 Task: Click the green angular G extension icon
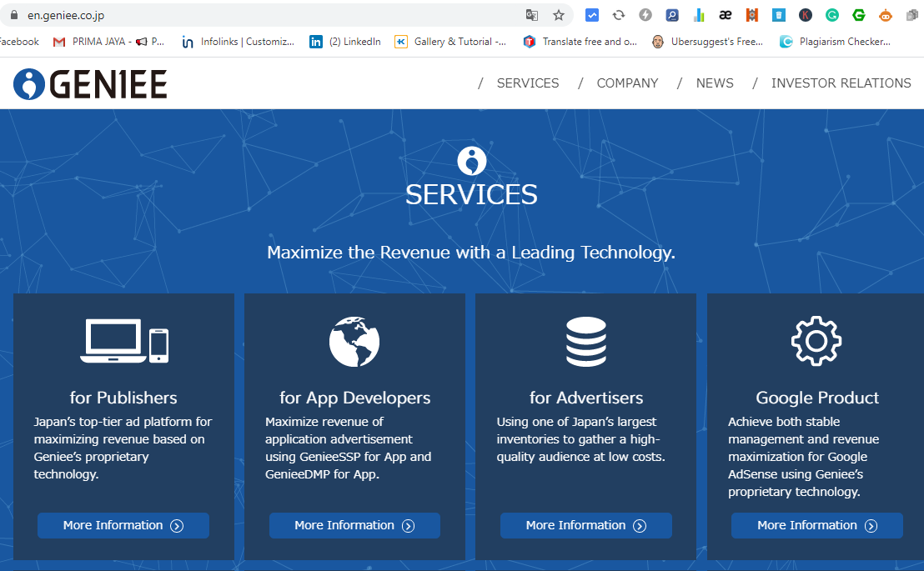(859, 15)
